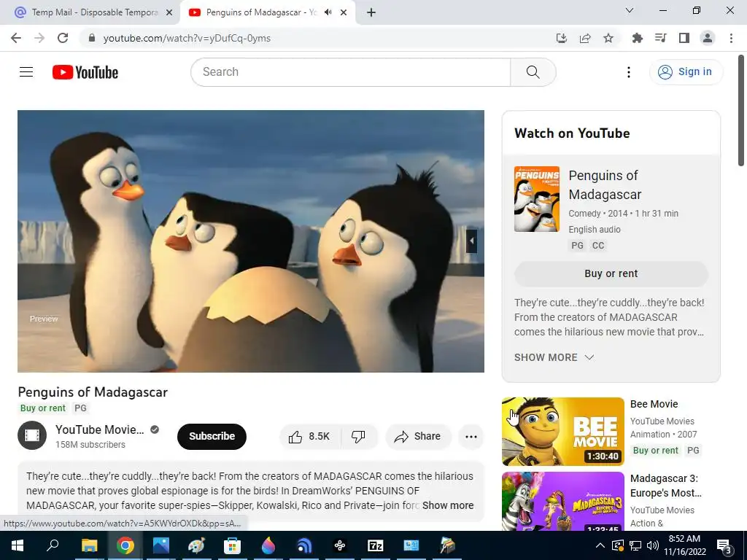Open a new browser tab

point(371,13)
